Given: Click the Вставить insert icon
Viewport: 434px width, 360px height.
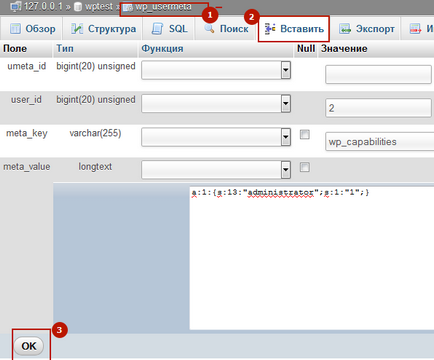Looking at the screenshot, I should tap(270, 29).
